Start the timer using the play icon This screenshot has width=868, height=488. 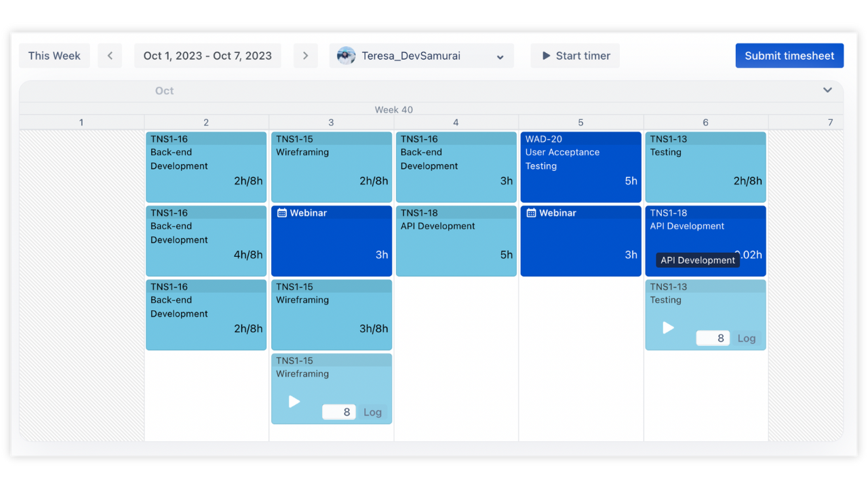click(547, 56)
